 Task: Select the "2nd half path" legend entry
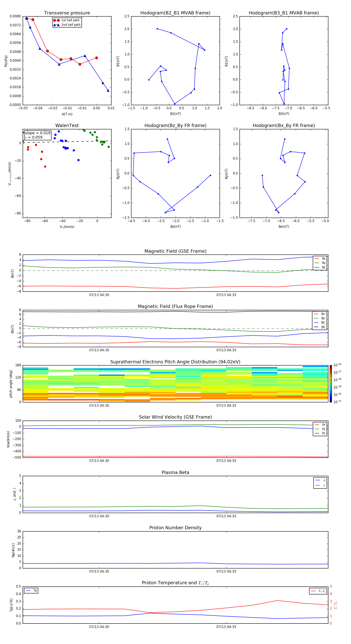tap(67, 25)
